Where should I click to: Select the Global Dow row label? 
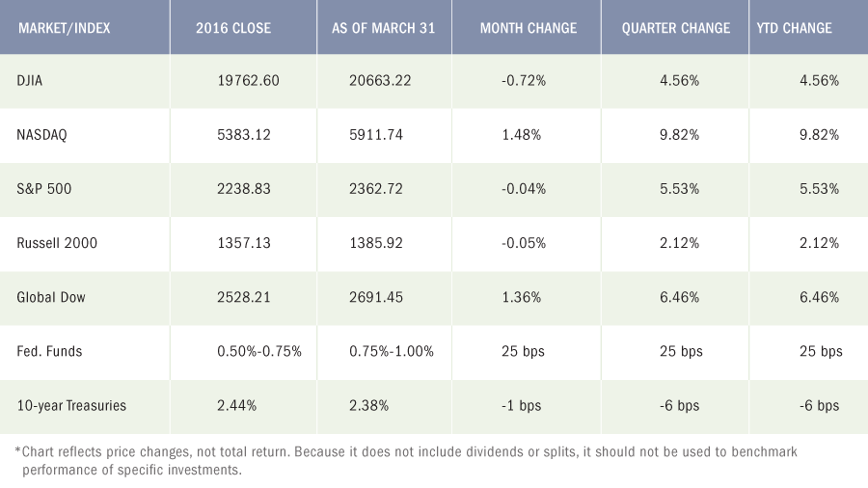point(51,297)
